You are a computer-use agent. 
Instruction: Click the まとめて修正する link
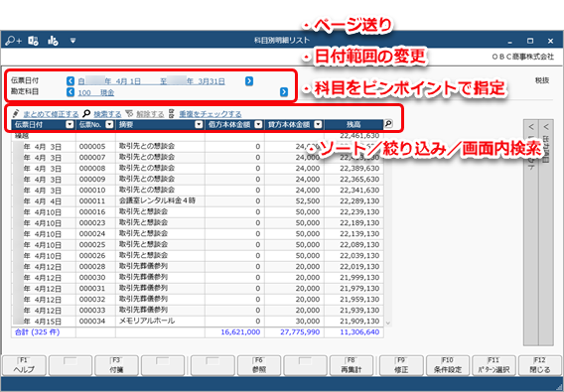[x=51, y=114]
